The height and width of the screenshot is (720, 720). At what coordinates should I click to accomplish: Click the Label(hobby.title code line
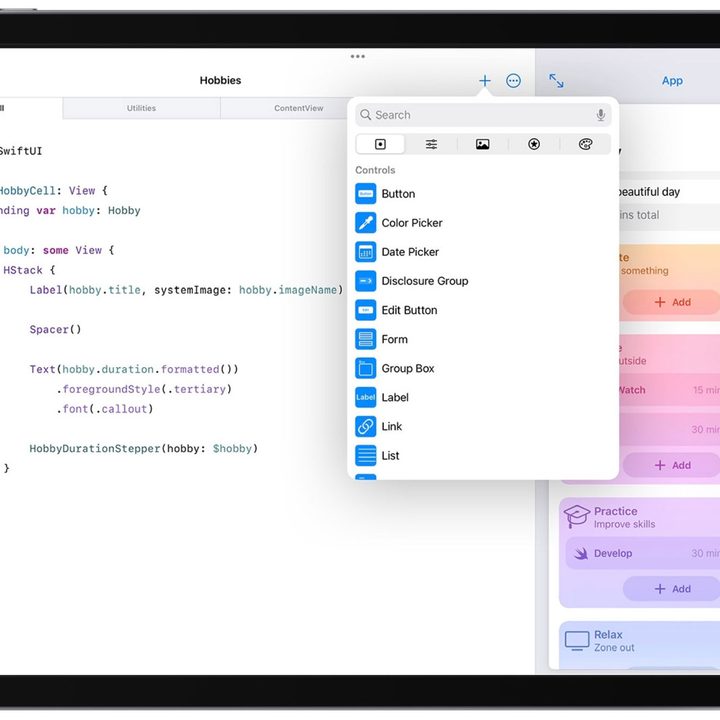click(x=186, y=290)
